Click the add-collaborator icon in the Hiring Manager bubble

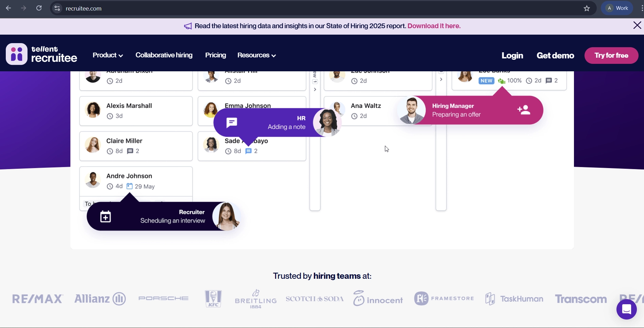click(x=524, y=110)
